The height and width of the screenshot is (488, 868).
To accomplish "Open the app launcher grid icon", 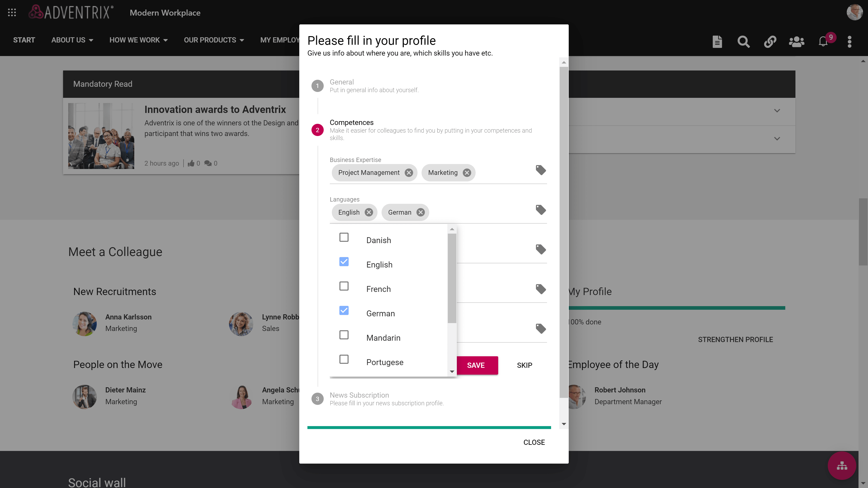I will 12,12.
